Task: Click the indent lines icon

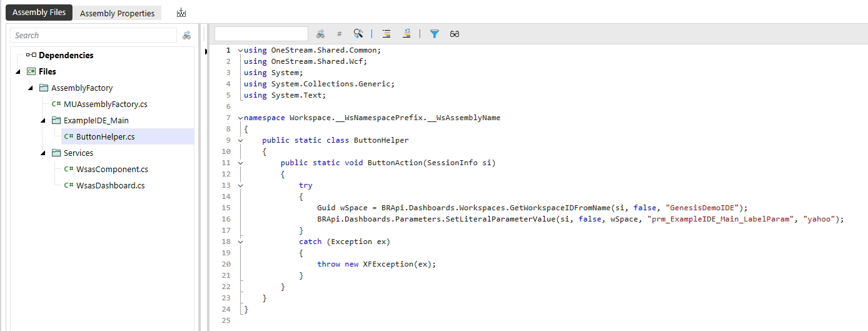Action: coord(386,34)
